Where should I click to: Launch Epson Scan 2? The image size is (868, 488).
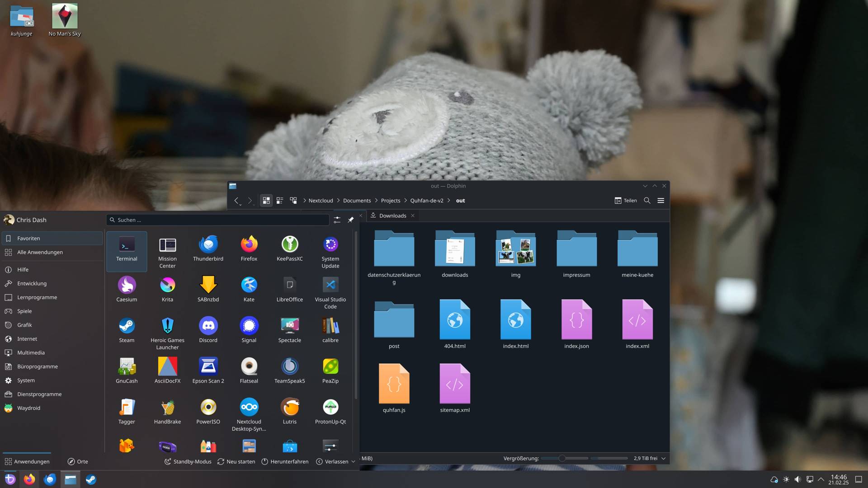click(x=208, y=373)
